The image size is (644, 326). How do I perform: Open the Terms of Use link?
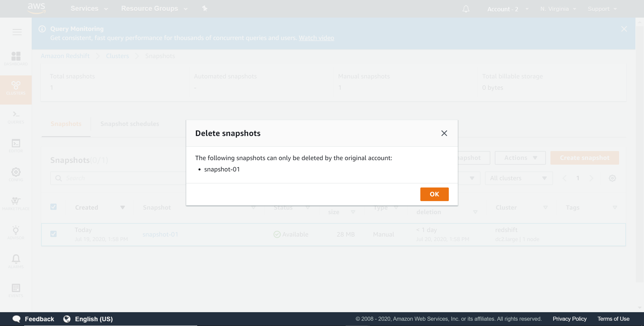pos(613,319)
